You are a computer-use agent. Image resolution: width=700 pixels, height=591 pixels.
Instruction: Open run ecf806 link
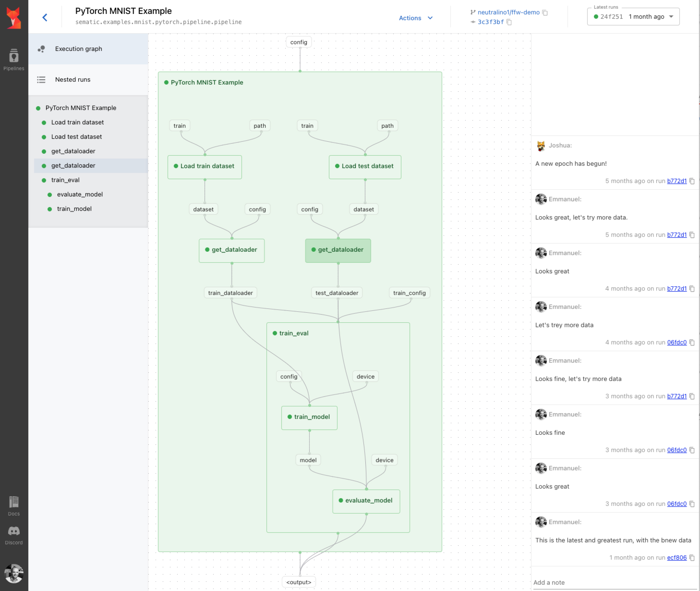point(676,558)
